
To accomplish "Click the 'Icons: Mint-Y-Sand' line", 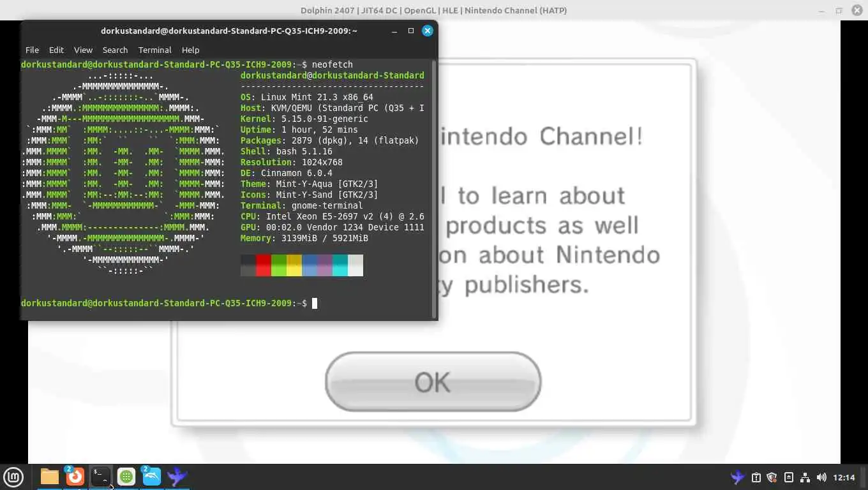I will pos(310,195).
